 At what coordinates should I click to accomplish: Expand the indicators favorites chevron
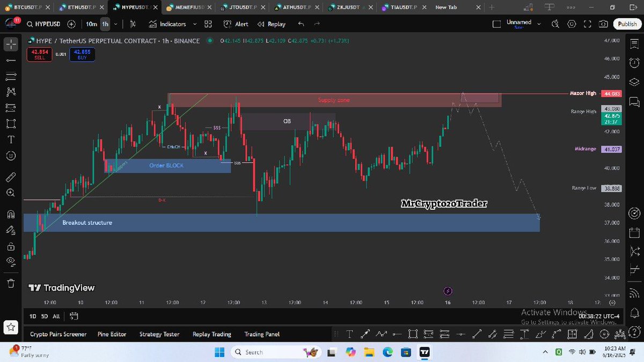click(x=194, y=24)
